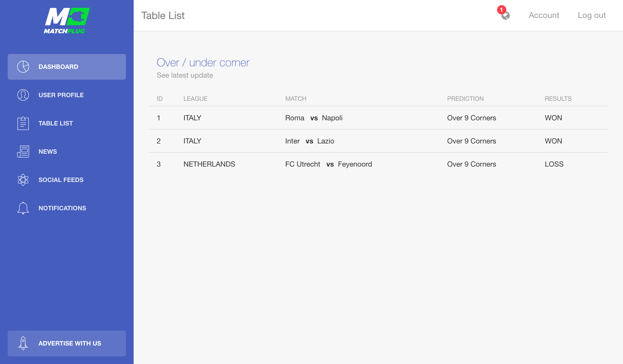Click the PREDICTION column header
This screenshot has height=364, width=623.
[x=465, y=99]
